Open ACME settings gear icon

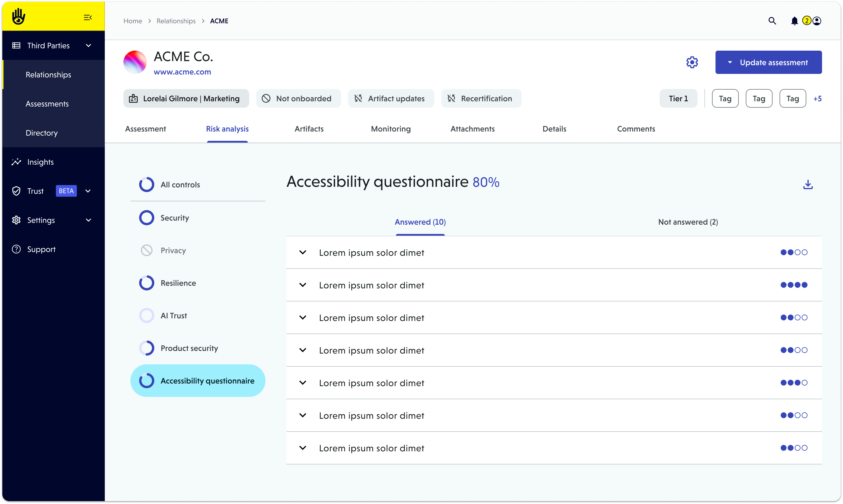coord(692,62)
